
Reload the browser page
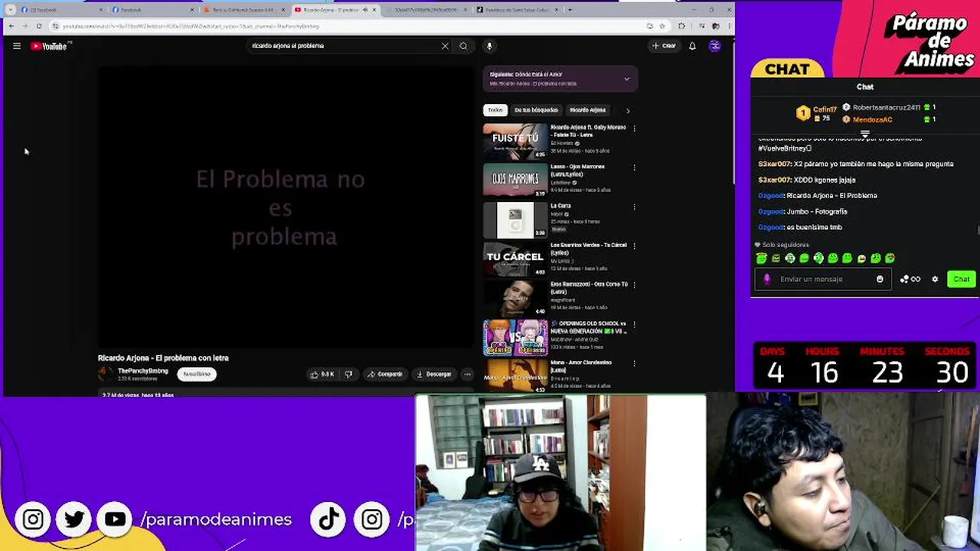tap(38, 26)
